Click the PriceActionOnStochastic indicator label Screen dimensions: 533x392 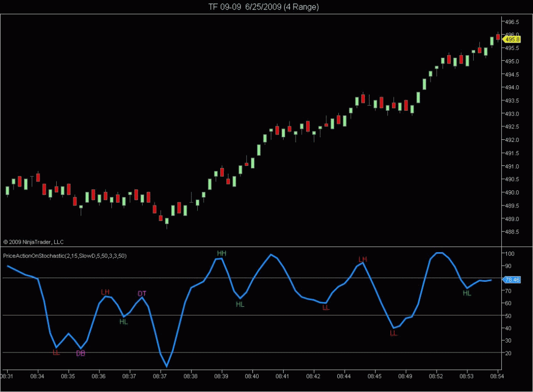[65, 256]
